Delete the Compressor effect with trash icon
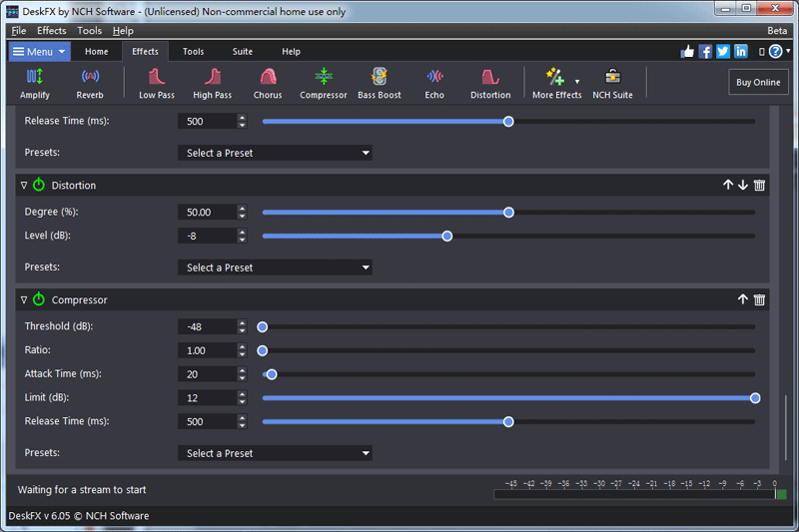This screenshot has width=799, height=532. click(x=759, y=299)
